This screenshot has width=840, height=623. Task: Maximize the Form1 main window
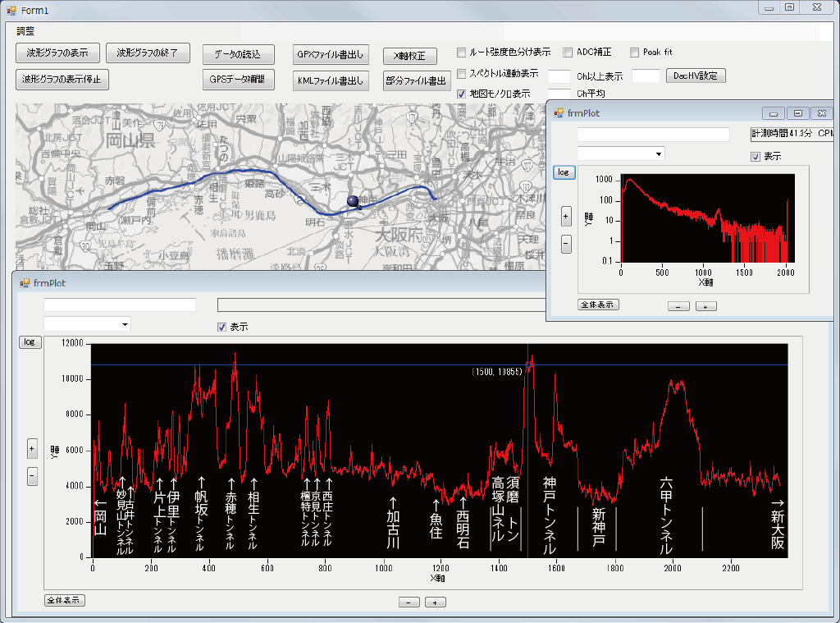[x=789, y=7]
